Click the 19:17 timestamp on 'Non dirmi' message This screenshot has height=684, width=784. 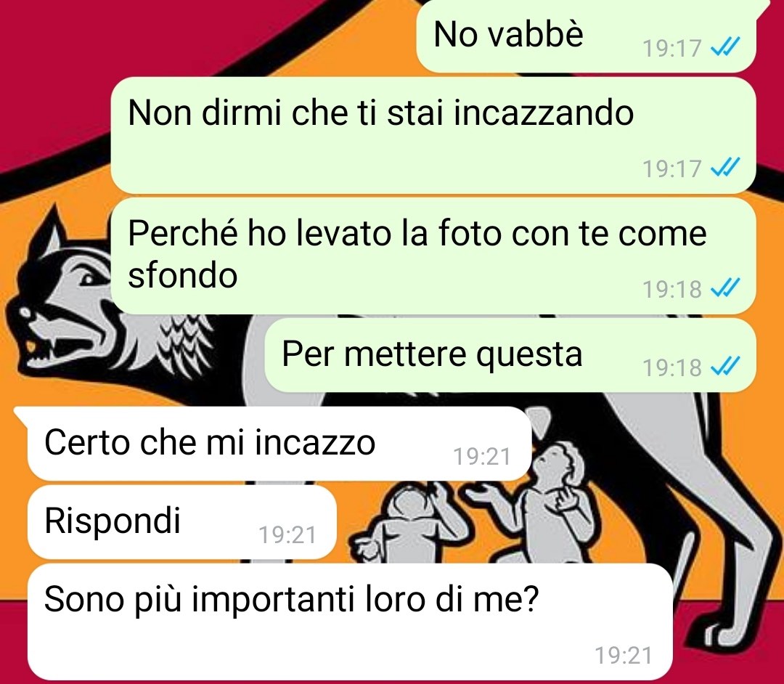coord(672,168)
